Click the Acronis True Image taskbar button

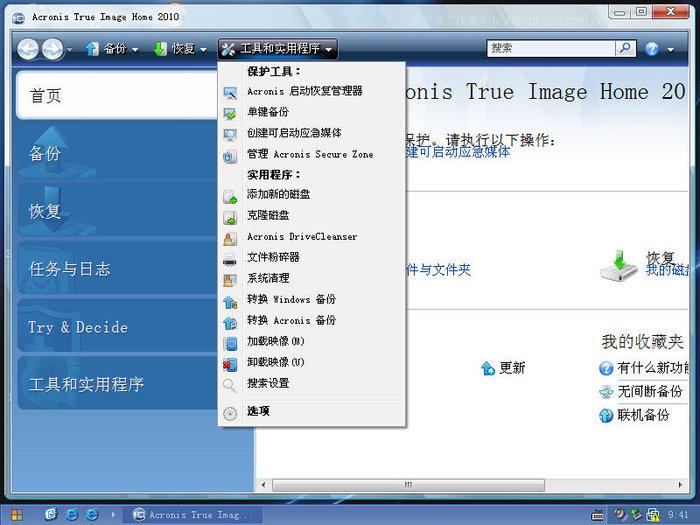coord(192,515)
